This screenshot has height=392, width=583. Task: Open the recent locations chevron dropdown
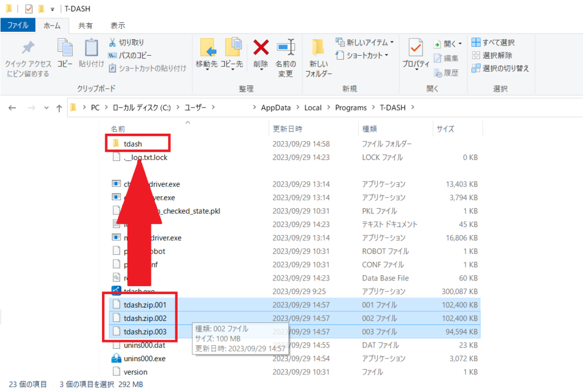[46, 108]
